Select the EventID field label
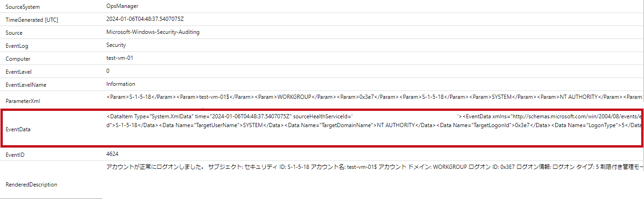644x199 pixels. pyautogui.click(x=15, y=154)
